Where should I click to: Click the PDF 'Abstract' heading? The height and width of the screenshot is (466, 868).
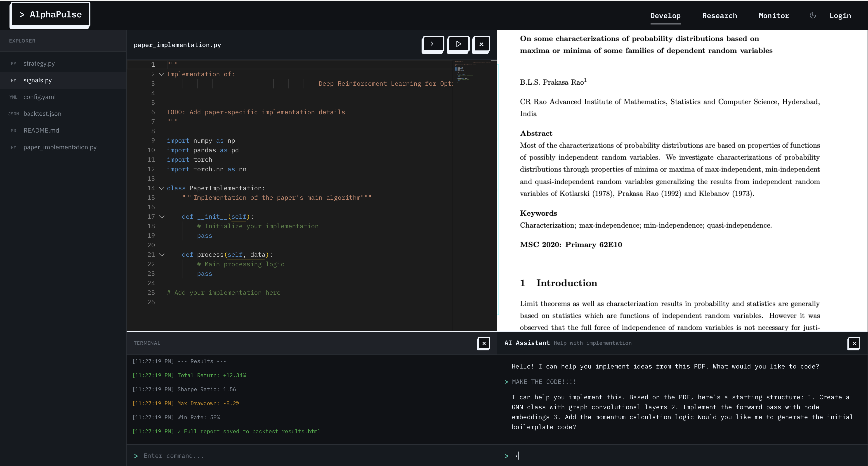[x=536, y=133]
